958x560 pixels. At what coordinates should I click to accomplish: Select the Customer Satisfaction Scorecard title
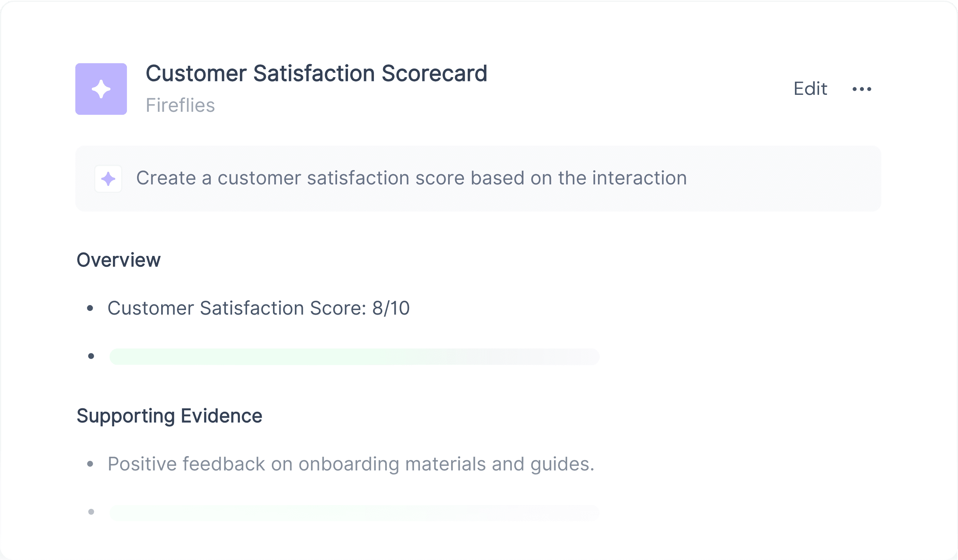point(316,73)
